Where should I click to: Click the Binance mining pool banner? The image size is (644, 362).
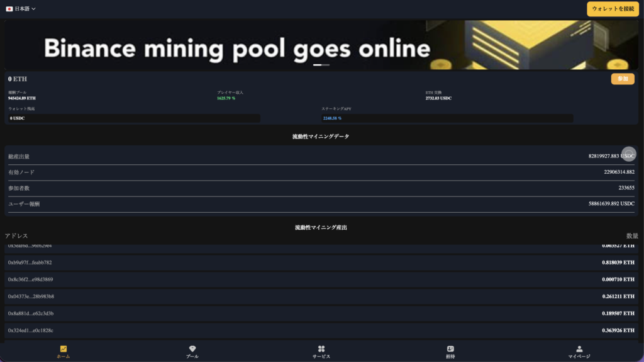321,45
